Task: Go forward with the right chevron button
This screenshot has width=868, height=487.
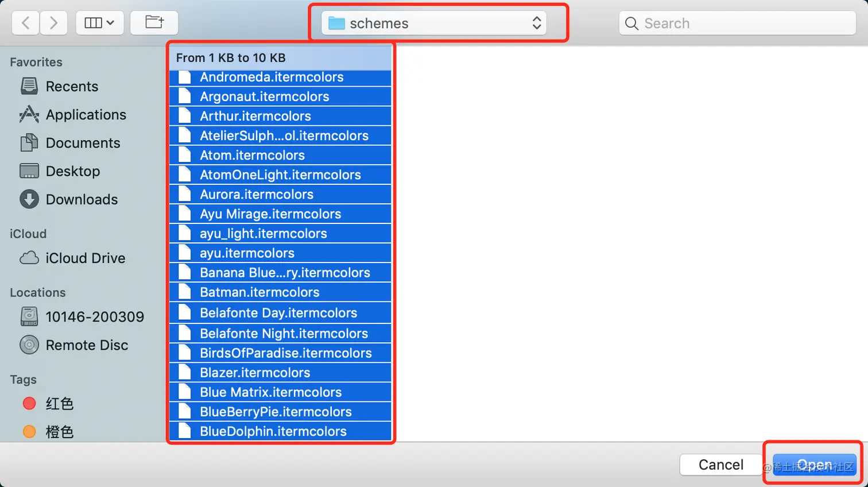Action: pos(53,23)
